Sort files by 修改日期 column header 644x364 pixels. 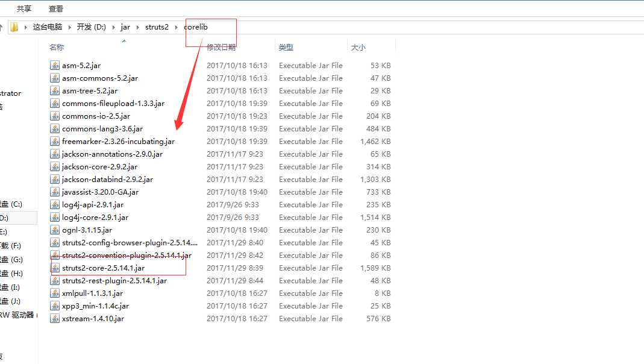(221, 47)
